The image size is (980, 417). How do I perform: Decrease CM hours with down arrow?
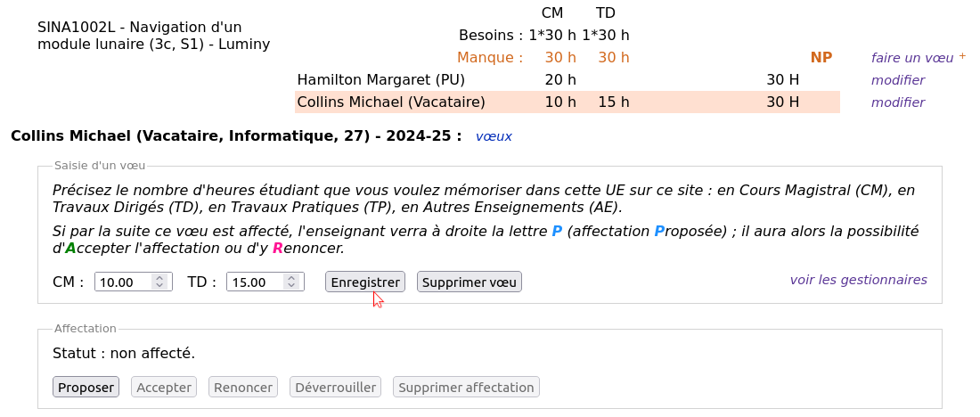[160, 286]
